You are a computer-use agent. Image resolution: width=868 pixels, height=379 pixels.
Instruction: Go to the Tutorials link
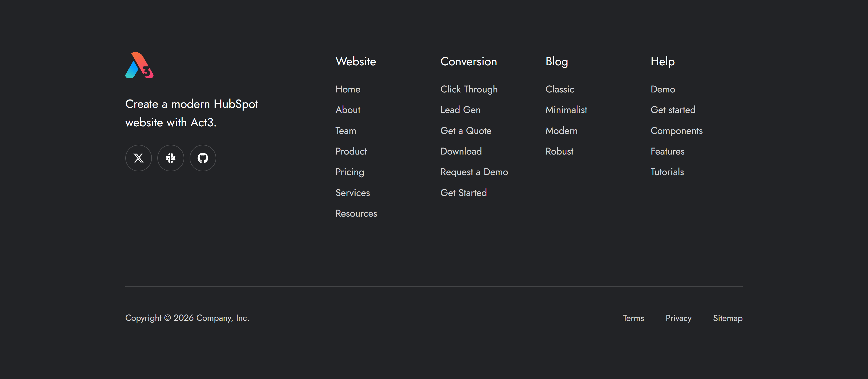[667, 172]
